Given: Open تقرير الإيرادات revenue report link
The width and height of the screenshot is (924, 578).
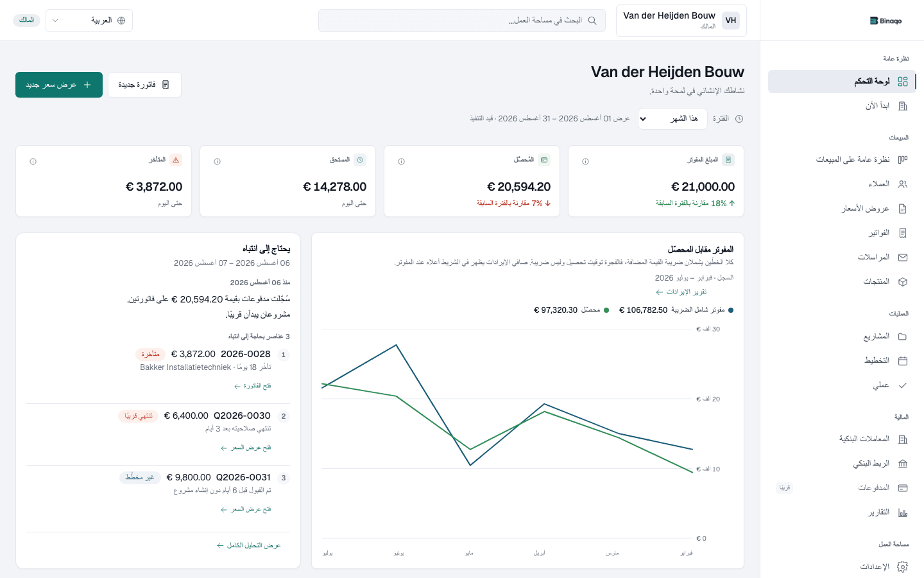Looking at the screenshot, I should [x=681, y=292].
